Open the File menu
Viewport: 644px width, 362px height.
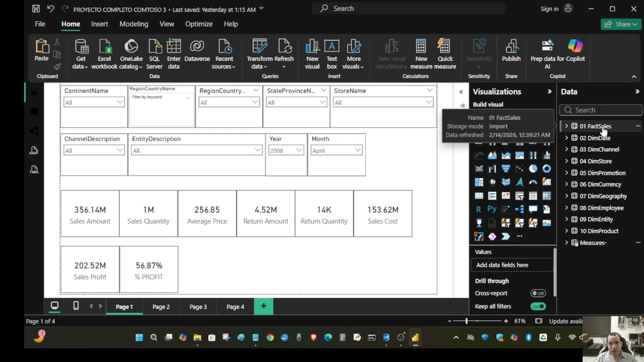click(40, 24)
